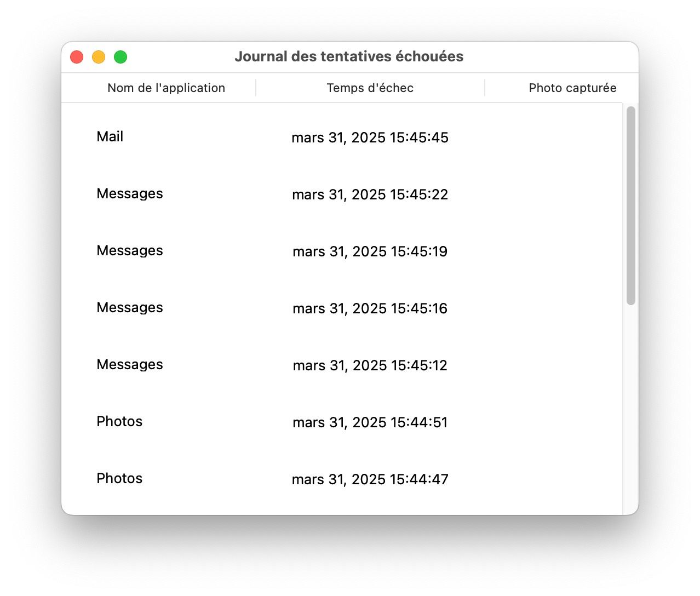
Task: Close the Journal des tentatives échouées window
Action: coord(77,57)
